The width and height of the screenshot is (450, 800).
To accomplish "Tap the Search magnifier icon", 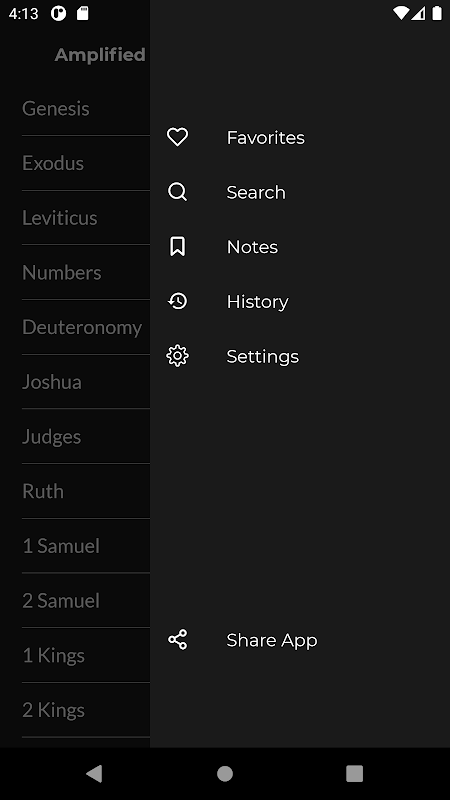I will [178, 192].
